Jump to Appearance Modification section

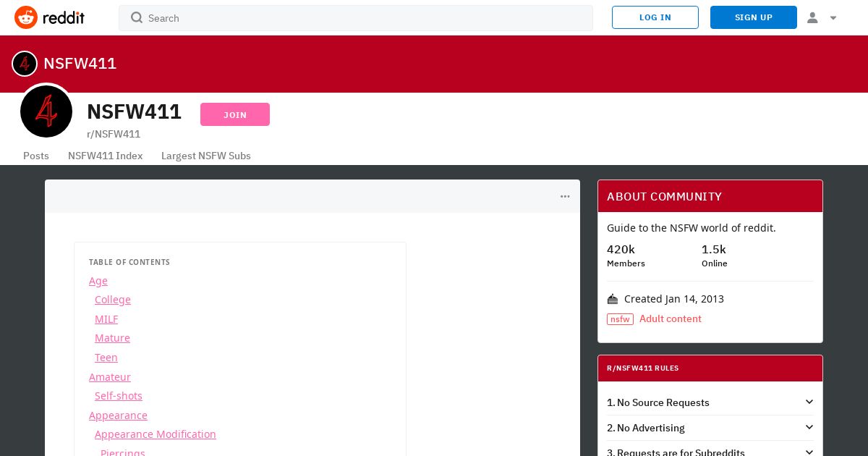coord(156,434)
